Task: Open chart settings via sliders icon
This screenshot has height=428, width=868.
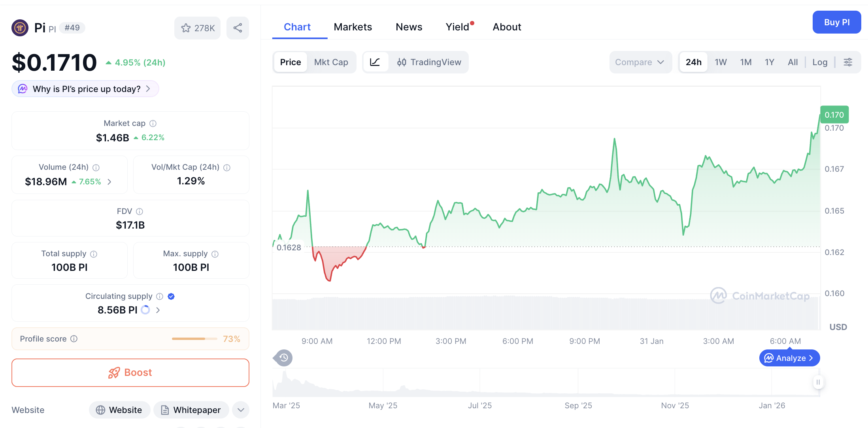Action: pyautogui.click(x=848, y=62)
